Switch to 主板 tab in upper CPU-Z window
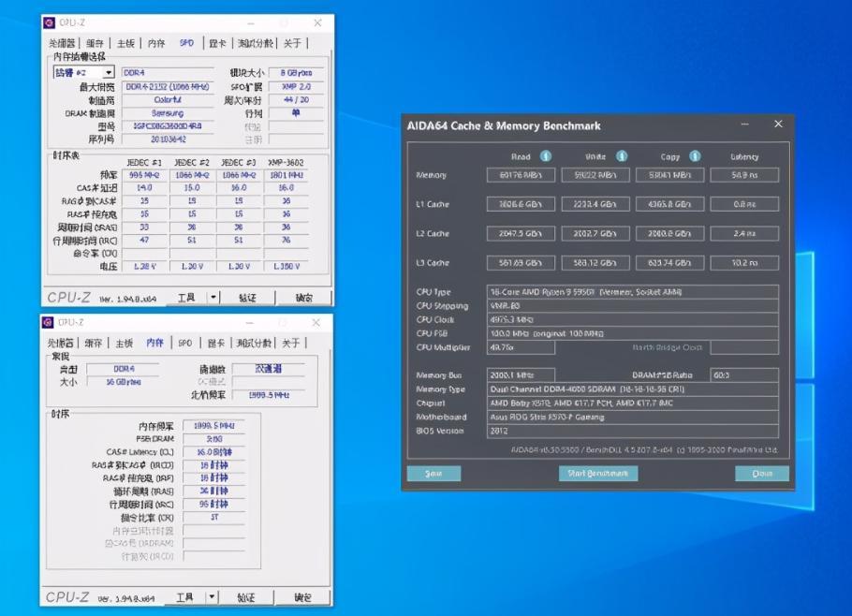Screen dimensions: 852x616 click(x=125, y=43)
